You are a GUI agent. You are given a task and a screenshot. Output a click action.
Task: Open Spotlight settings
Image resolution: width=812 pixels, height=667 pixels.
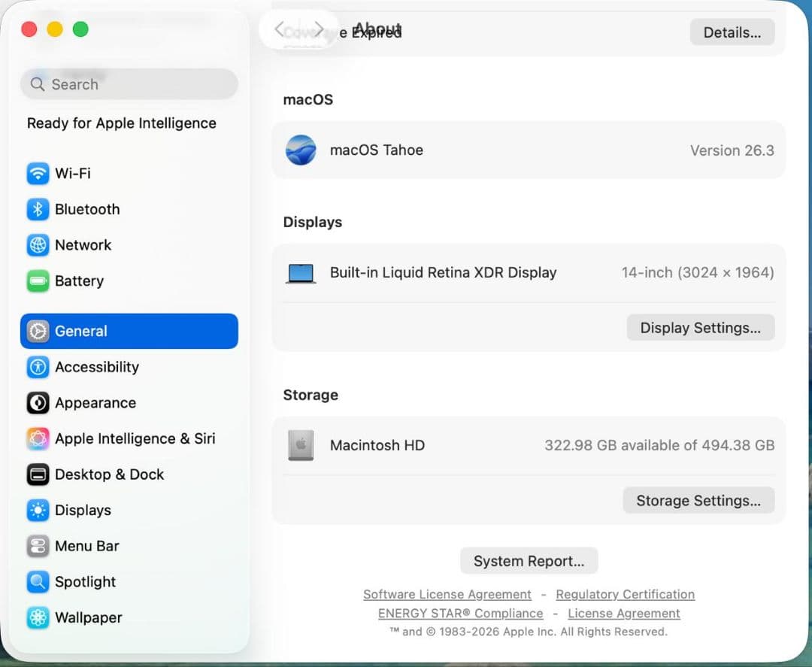coord(38,581)
